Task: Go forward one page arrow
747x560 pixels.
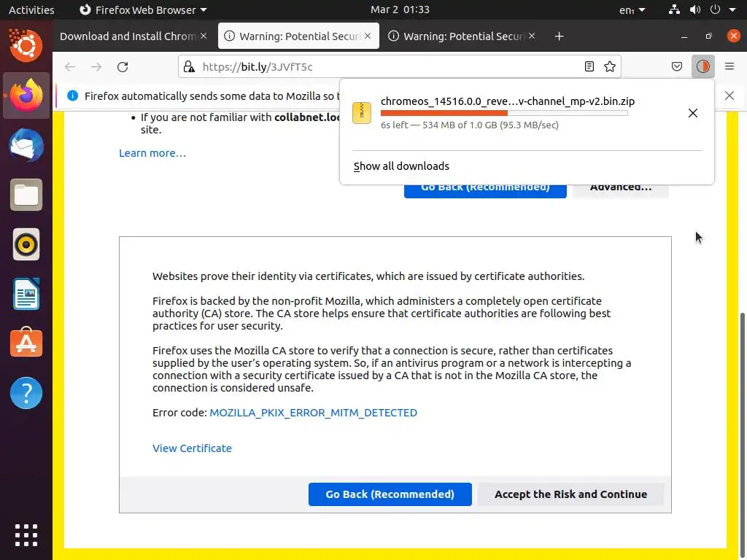Action: point(96,66)
